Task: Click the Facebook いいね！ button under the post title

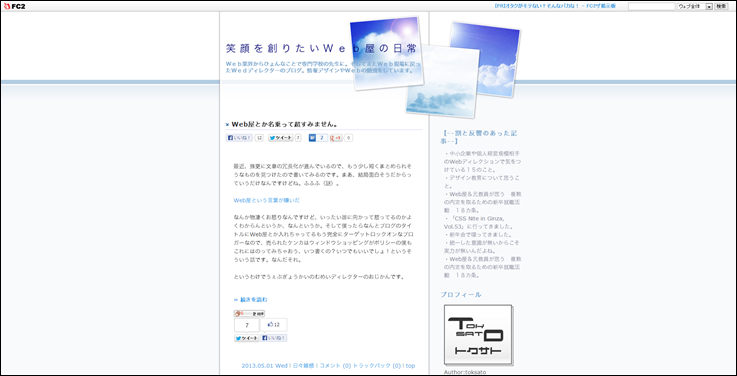Action: click(239, 138)
